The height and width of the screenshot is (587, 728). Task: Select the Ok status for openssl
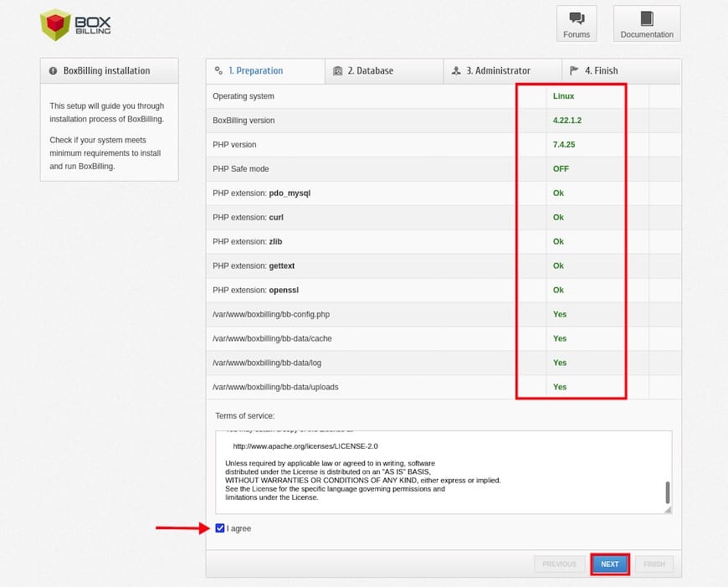[x=558, y=290]
